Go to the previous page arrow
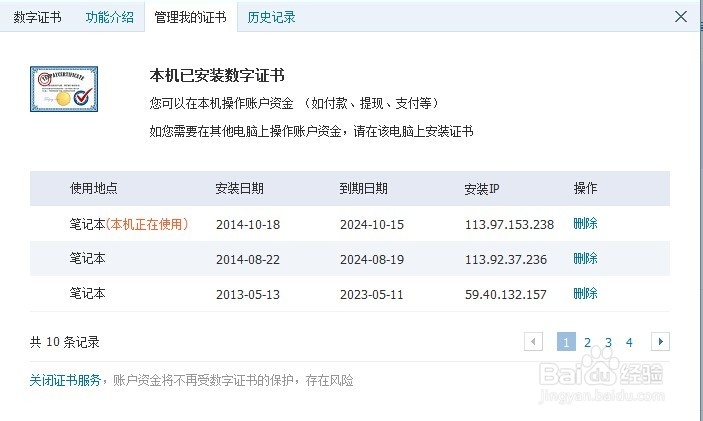This screenshot has width=703, height=421. pyautogui.click(x=533, y=342)
